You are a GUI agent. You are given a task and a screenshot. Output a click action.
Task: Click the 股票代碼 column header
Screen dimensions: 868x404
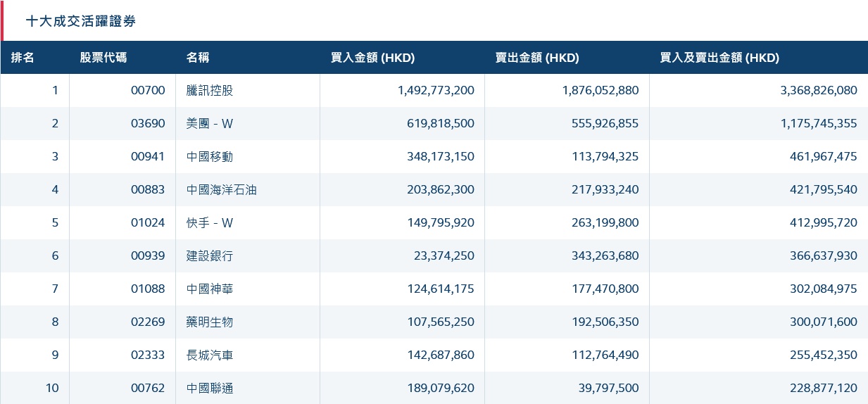tap(103, 58)
